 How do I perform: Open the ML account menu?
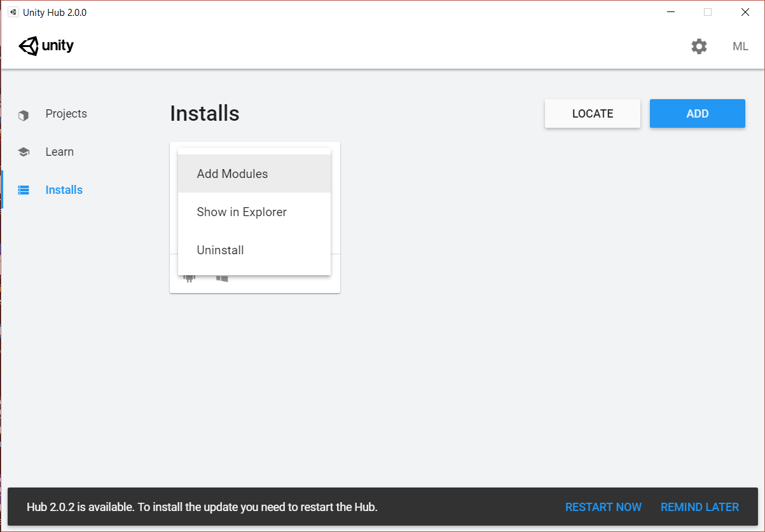point(740,46)
